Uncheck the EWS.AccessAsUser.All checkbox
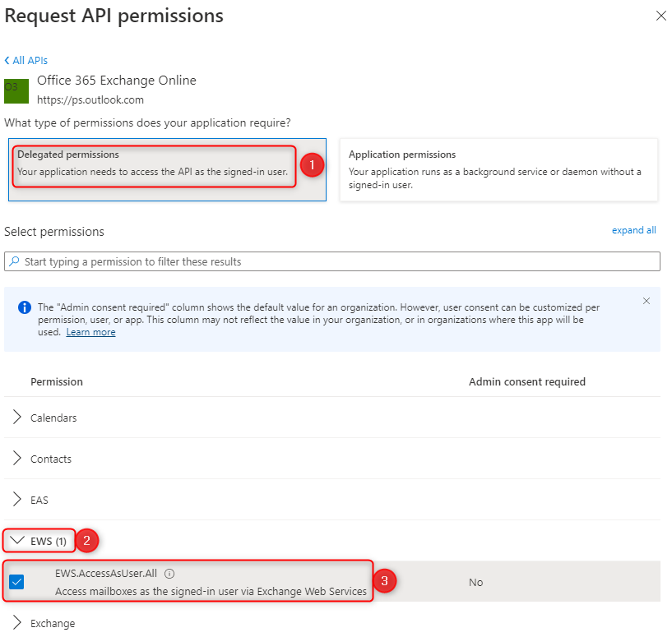The image size is (672, 637). 16,582
